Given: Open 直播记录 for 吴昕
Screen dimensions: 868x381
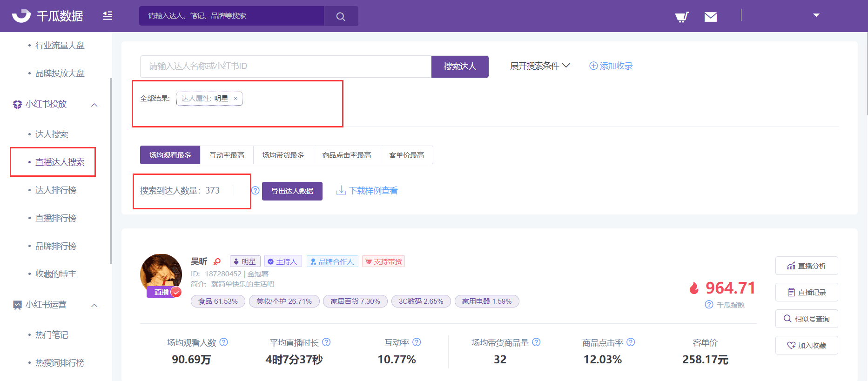Looking at the screenshot, I should tap(807, 292).
